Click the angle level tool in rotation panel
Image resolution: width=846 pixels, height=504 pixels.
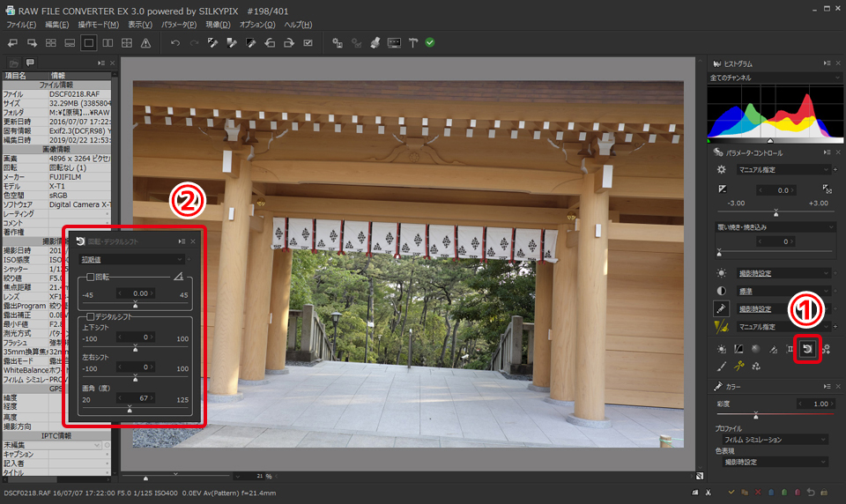pos(179,277)
